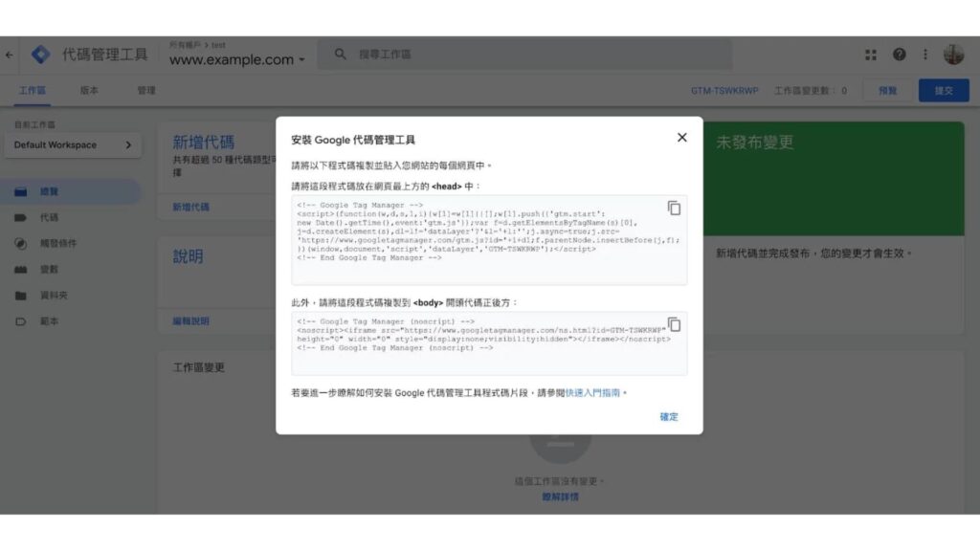Click the 編輯說明 link
The image size is (980, 551).
point(191,321)
